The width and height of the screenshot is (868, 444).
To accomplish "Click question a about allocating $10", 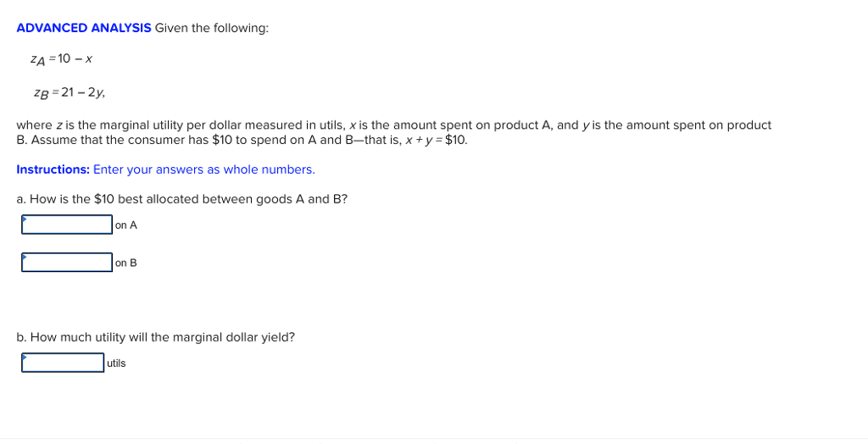I will coord(182,199).
